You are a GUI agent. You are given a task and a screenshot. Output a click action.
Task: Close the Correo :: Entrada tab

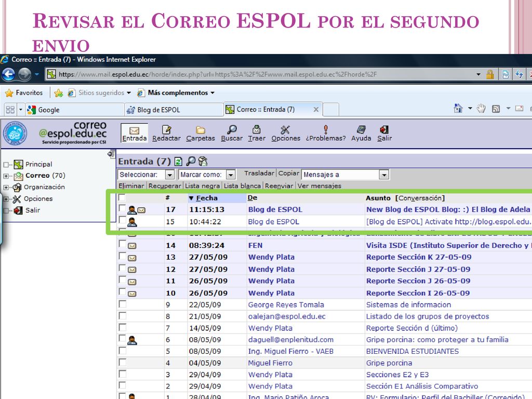[x=316, y=109]
